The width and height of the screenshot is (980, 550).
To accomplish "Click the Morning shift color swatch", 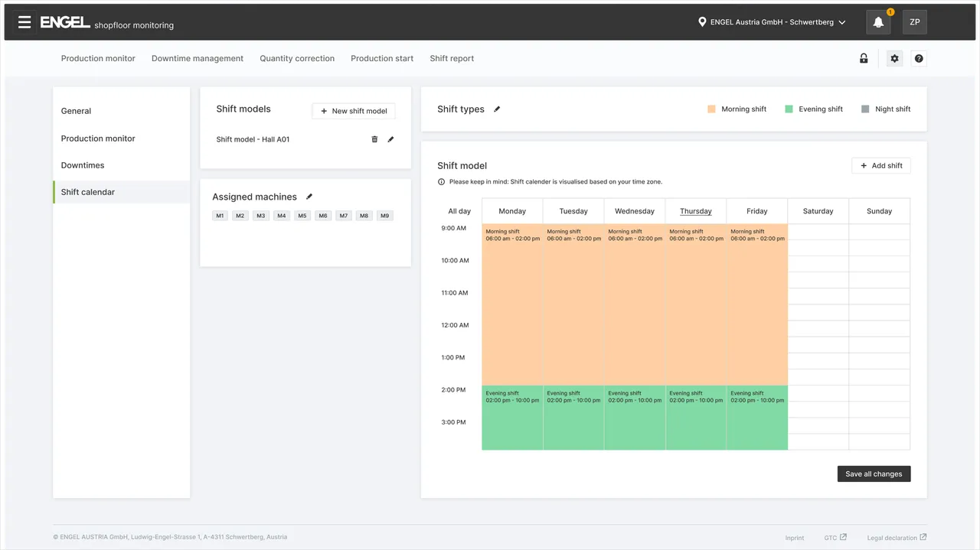I will (711, 109).
